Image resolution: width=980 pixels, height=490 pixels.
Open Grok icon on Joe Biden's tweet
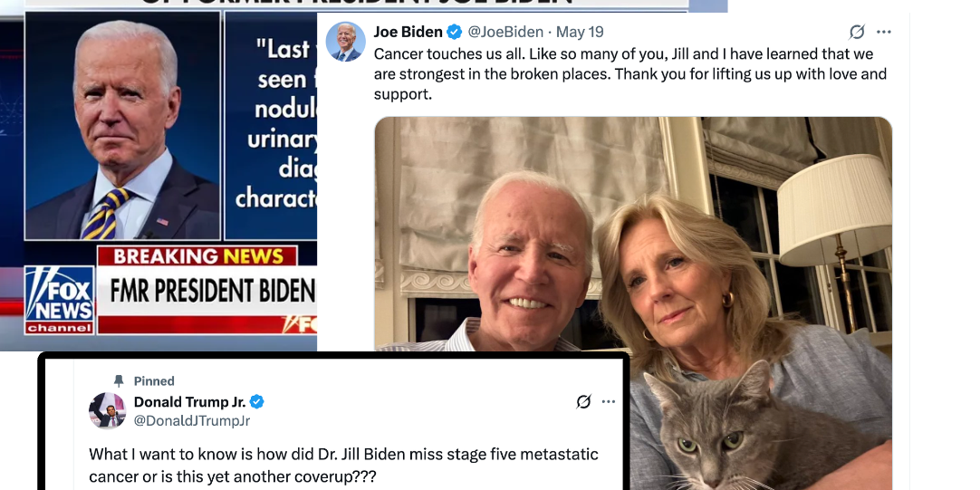(857, 33)
